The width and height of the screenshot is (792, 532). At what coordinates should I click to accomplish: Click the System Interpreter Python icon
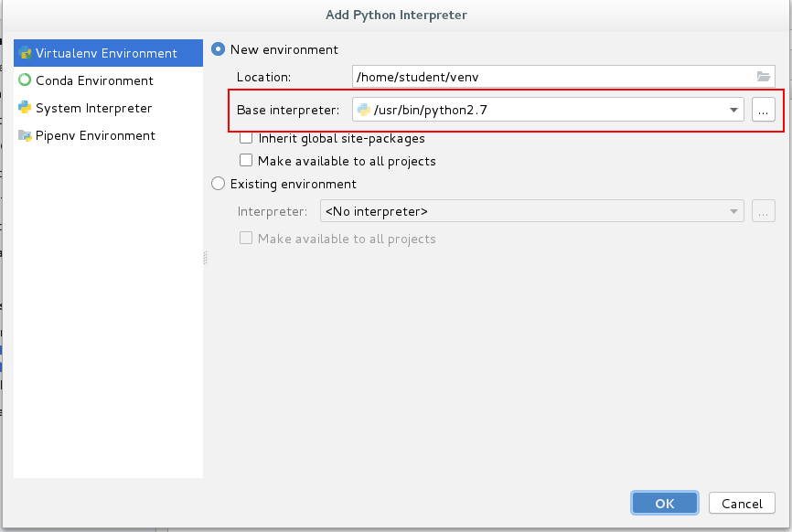click(x=26, y=108)
